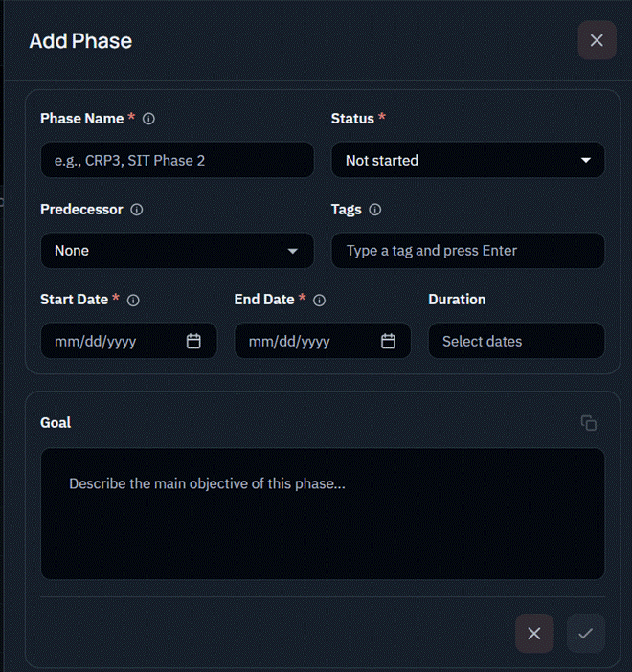Image resolution: width=632 pixels, height=672 pixels.
Task: Expand the Predecessor dropdown set to None
Action: click(177, 250)
